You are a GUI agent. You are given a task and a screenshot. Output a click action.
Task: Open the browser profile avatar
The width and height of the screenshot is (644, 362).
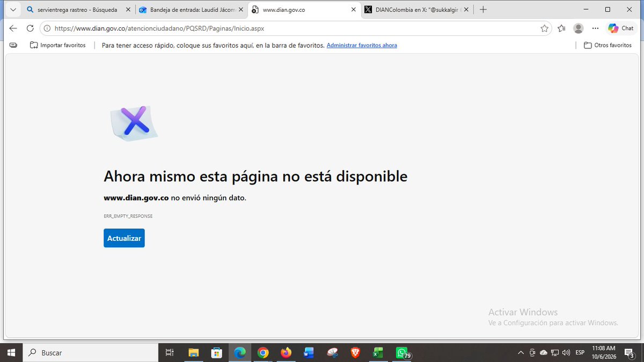tap(578, 28)
